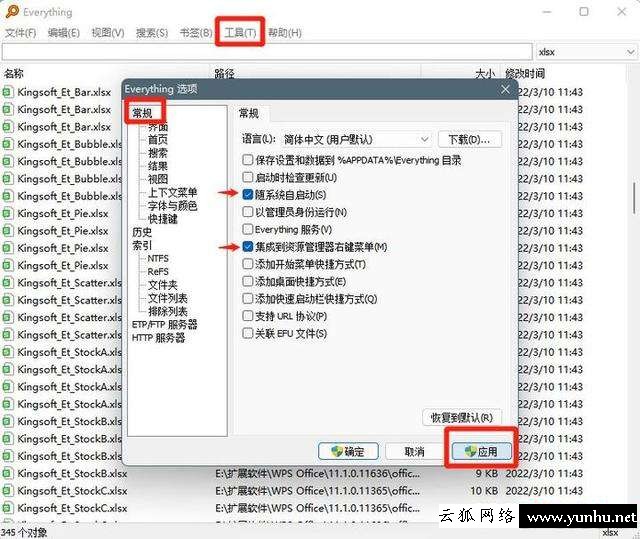Enable 关联 EFU 文件(S) checkbox
This screenshot has width=640, height=539.
click(x=248, y=333)
